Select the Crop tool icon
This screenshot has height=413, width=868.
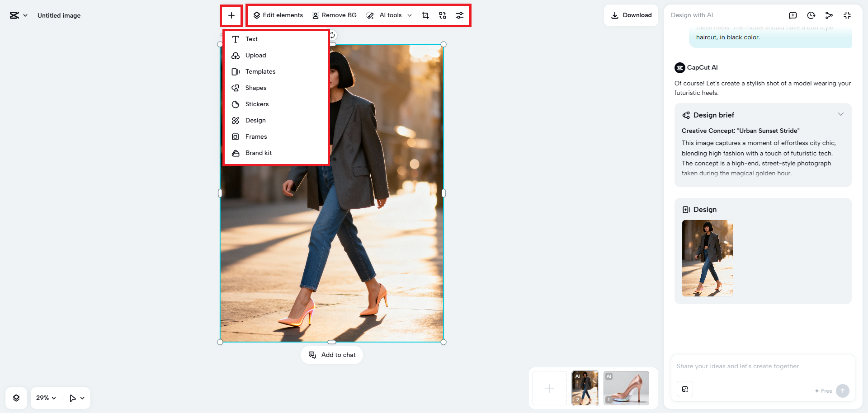point(425,15)
